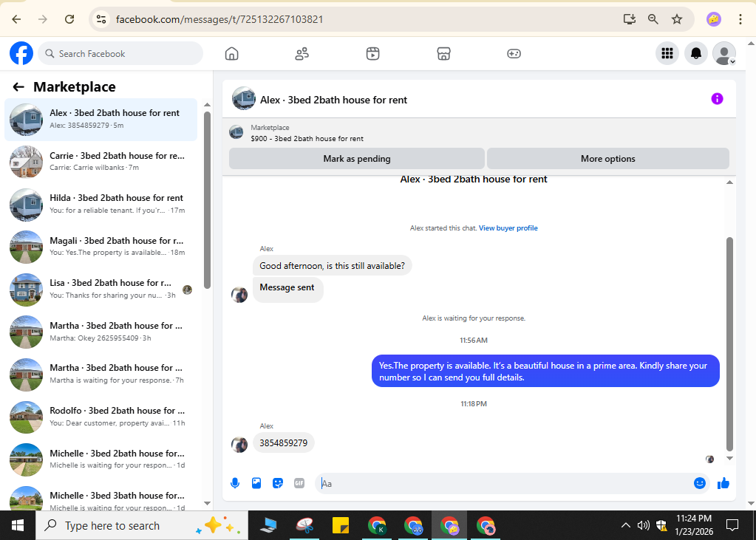Bookmark this page with the star

click(677, 19)
